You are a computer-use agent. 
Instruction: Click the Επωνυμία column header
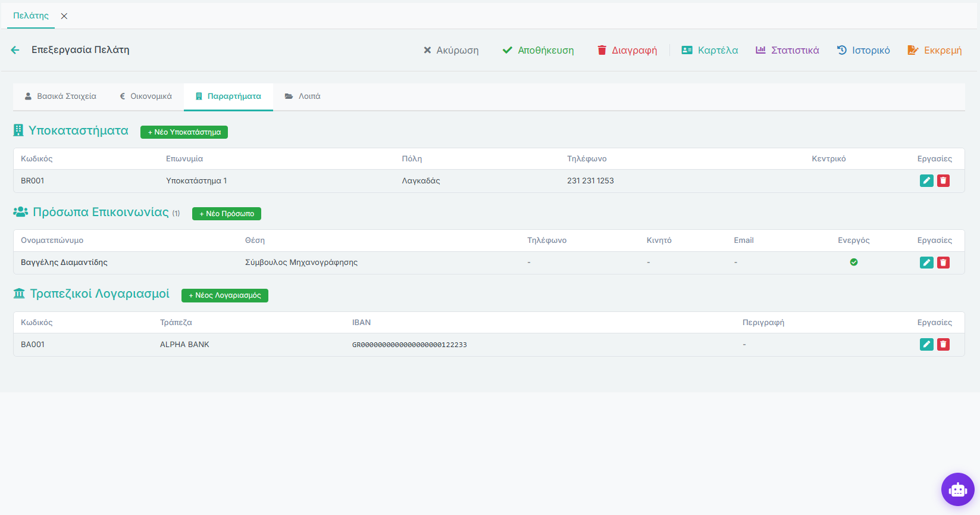point(184,159)
